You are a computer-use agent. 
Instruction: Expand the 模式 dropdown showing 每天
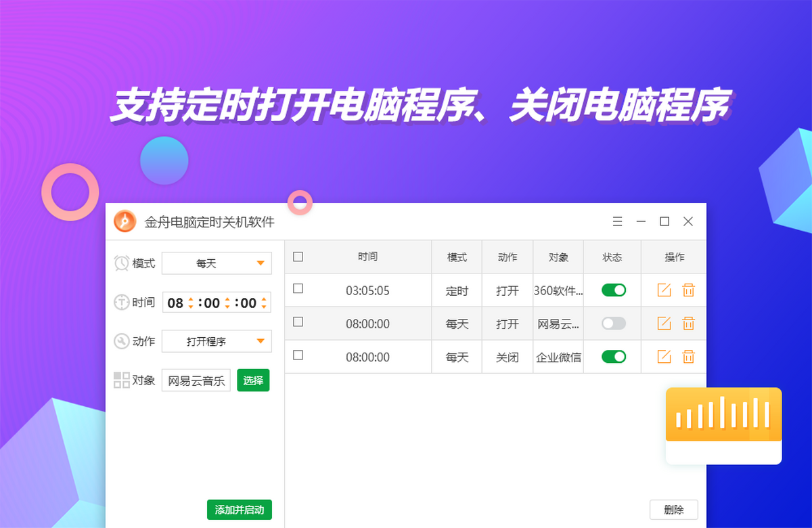(x=217, y=263)
